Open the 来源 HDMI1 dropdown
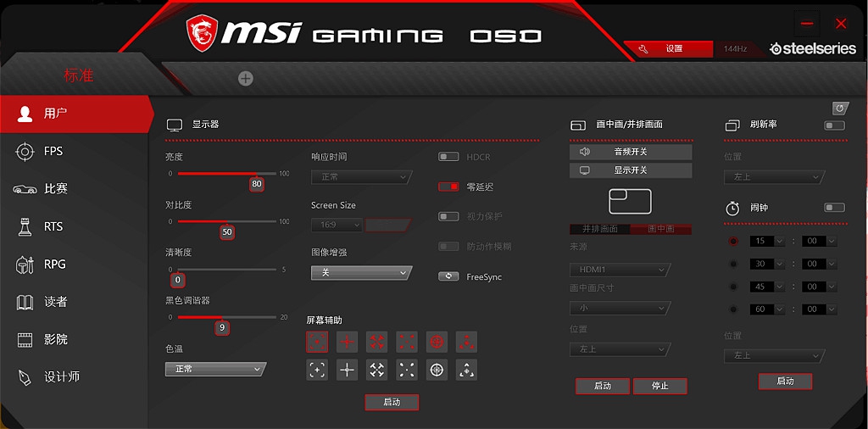This screenshot has height=429, width=868. [x=620, y=270]
